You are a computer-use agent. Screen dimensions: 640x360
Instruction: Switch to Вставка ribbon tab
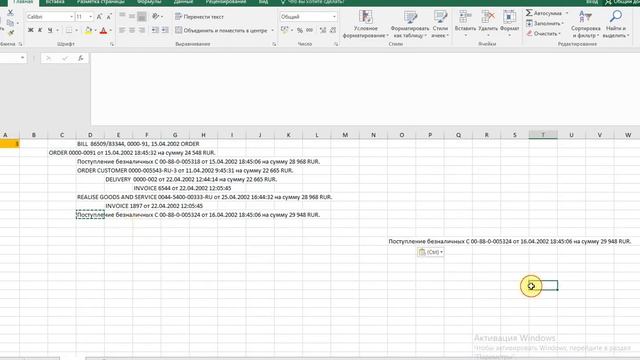pyautogui.click(x=55, y=2)
